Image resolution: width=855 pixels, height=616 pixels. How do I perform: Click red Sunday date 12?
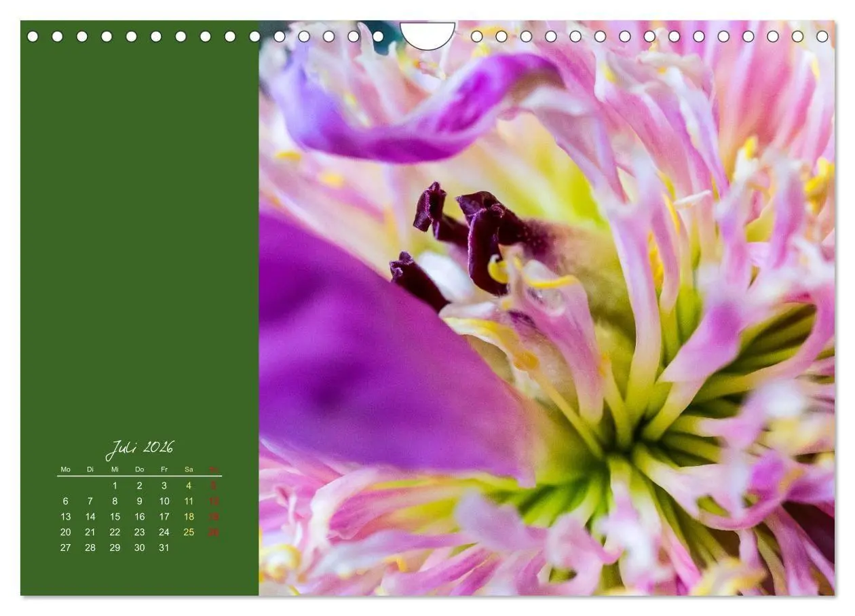tap(214, 501)
